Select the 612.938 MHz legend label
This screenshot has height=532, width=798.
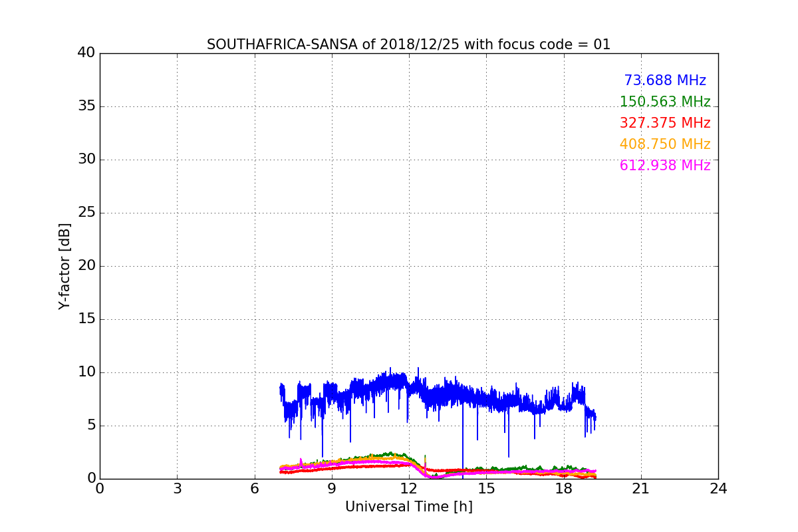(665, 166)
